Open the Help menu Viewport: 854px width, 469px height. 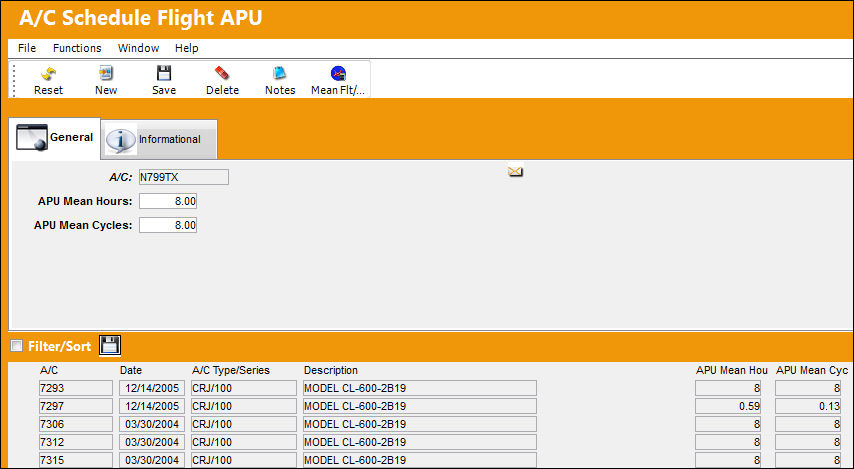click(186, 48)
